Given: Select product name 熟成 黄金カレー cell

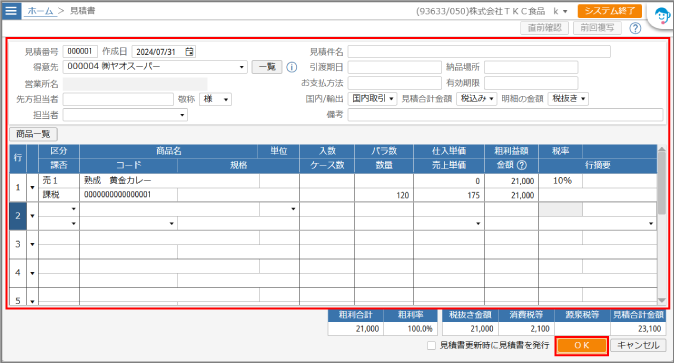Looking at the screenshot, I should click(x=169, y=181).
